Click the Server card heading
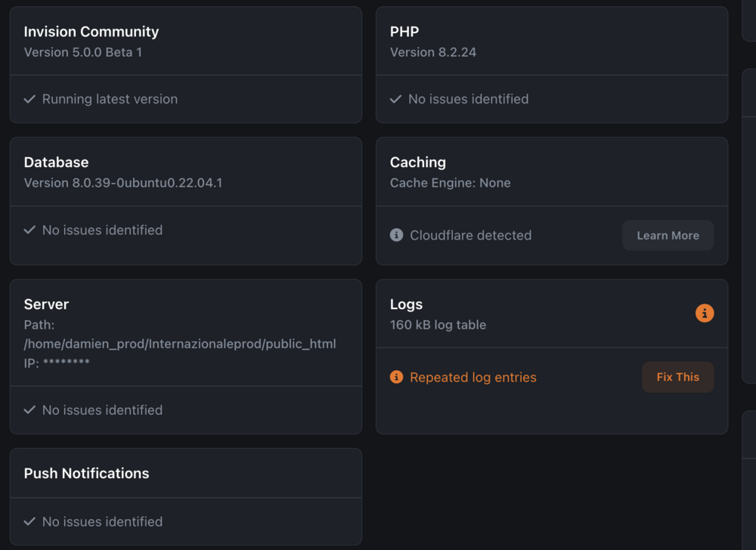 pos(46,304)
